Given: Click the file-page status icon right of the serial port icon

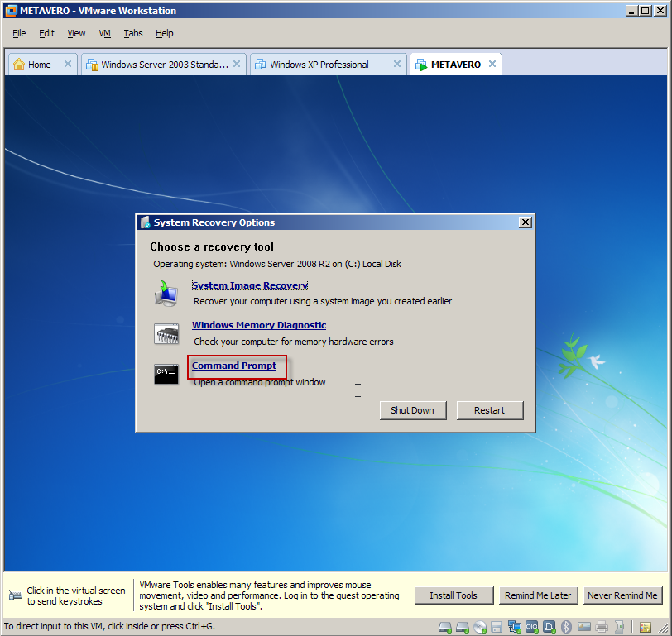Looking at the screenshot, I should click(550, 627).
